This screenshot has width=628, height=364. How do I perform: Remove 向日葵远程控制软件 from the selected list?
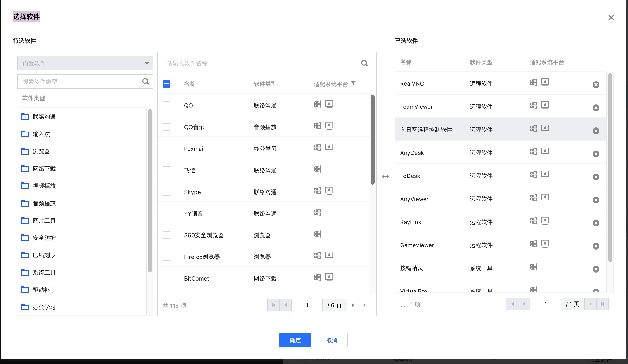coord(596,131)
